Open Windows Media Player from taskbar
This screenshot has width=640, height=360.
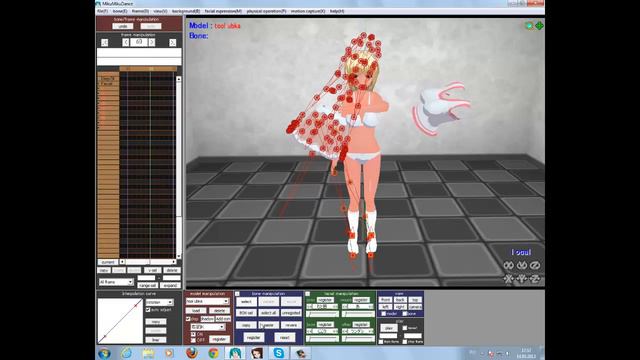pos(169,353)
